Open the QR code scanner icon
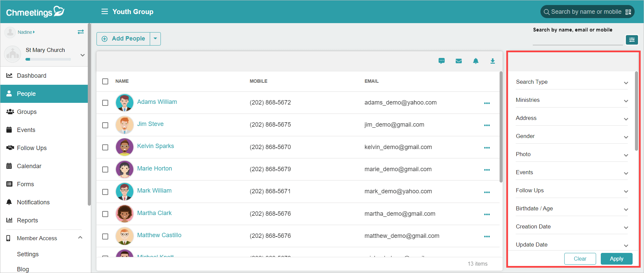 tap(628, 12)
